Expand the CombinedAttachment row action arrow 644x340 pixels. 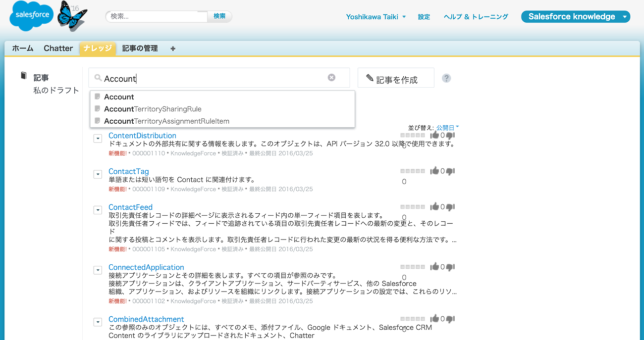(98, 322)
